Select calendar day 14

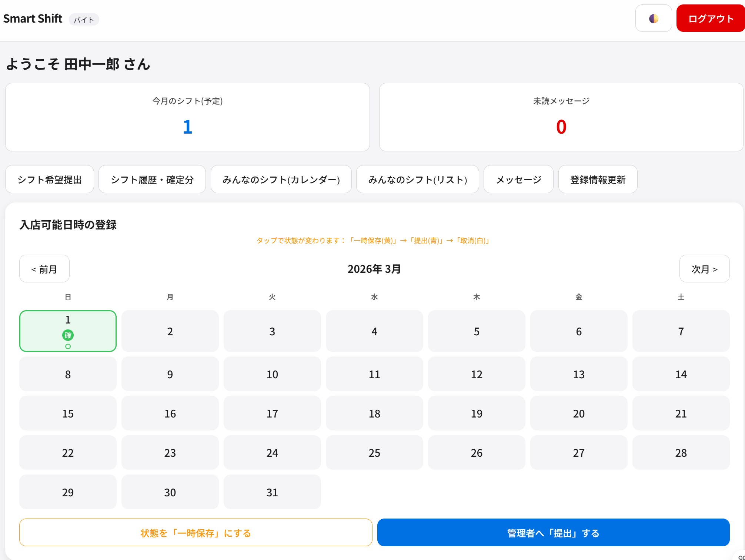(681, 374)
